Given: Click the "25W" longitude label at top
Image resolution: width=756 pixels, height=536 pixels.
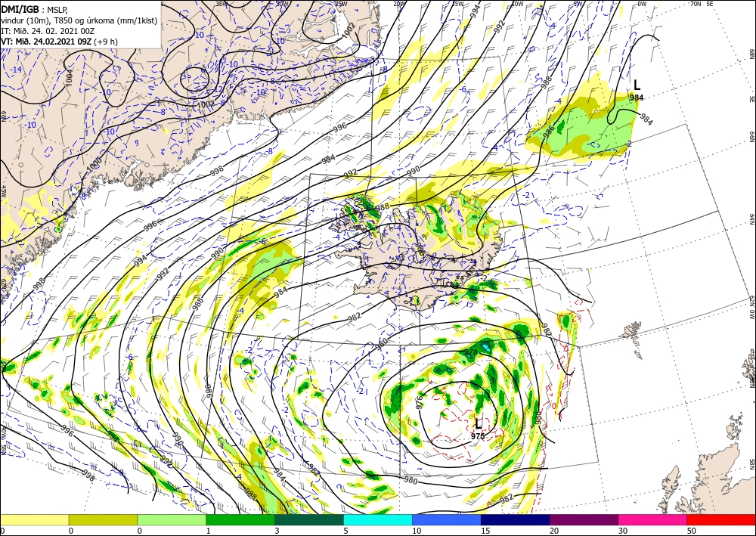Looking at the screenshot, I should click(x=342, y=4).
